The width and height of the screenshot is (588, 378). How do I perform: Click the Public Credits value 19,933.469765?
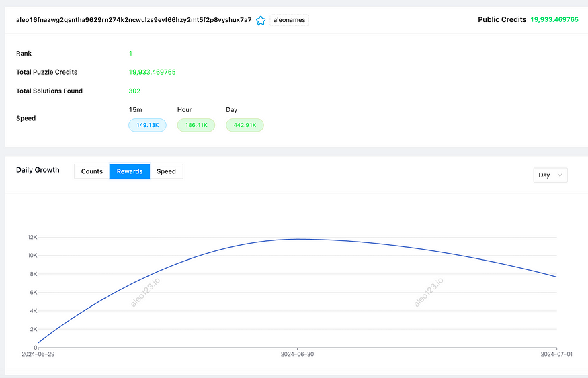tap(554, 20)
